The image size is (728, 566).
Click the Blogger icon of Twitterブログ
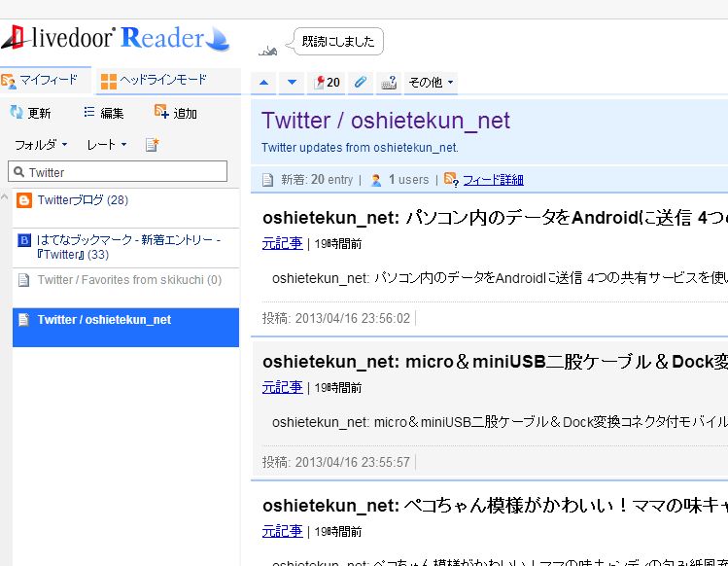coord(24,200)
